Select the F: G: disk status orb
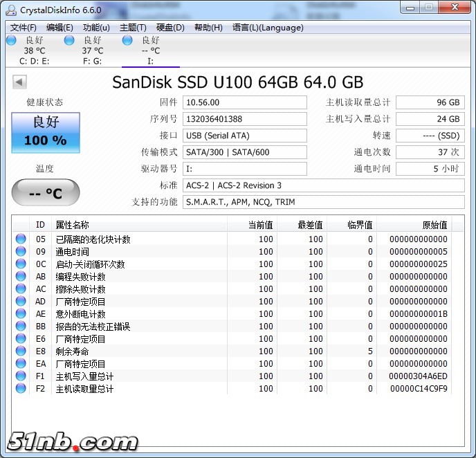This screenshot has height=458, width=476. tap(69, 40)
